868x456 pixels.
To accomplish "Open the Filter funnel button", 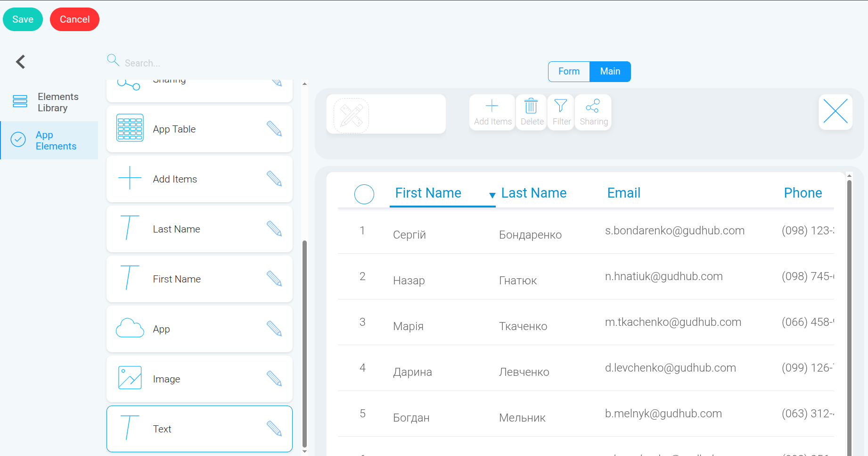I will (x=561, y=112).
